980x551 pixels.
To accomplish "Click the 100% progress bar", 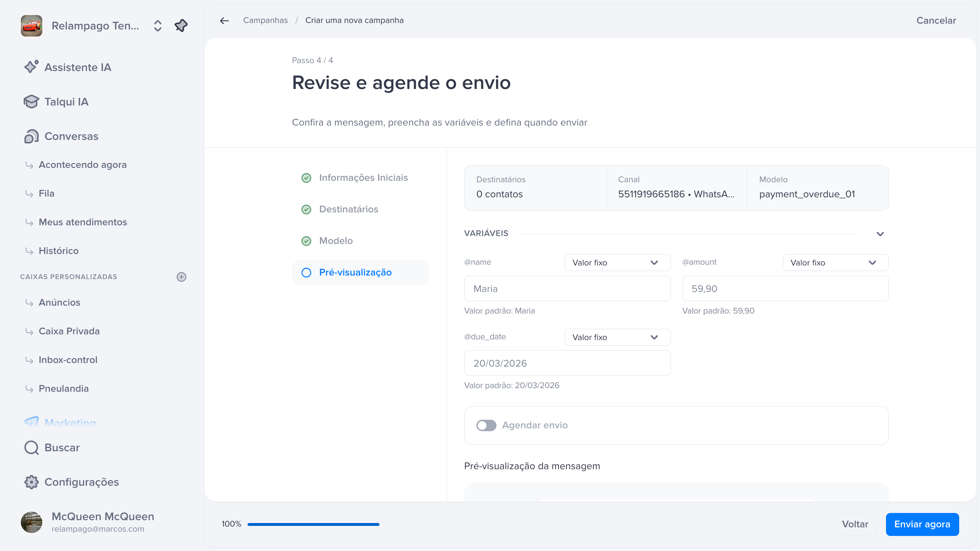I will tap(314, 524).
